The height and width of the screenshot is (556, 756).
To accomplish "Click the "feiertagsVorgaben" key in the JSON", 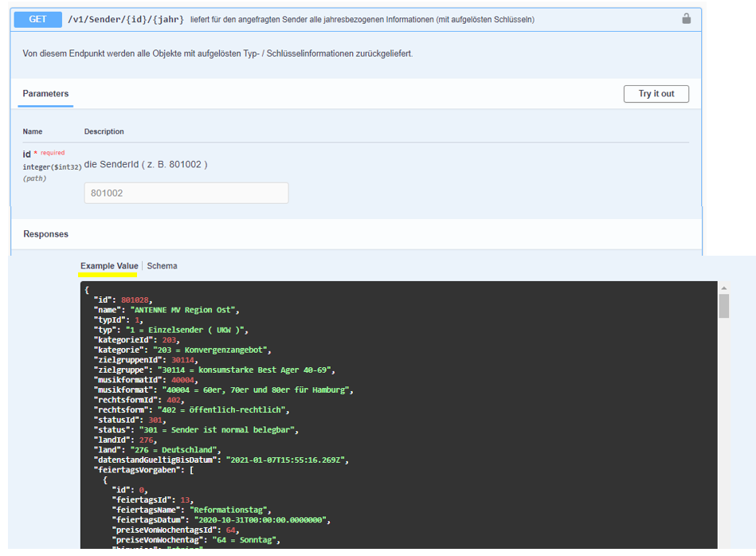I will click(x=139, y=470).
